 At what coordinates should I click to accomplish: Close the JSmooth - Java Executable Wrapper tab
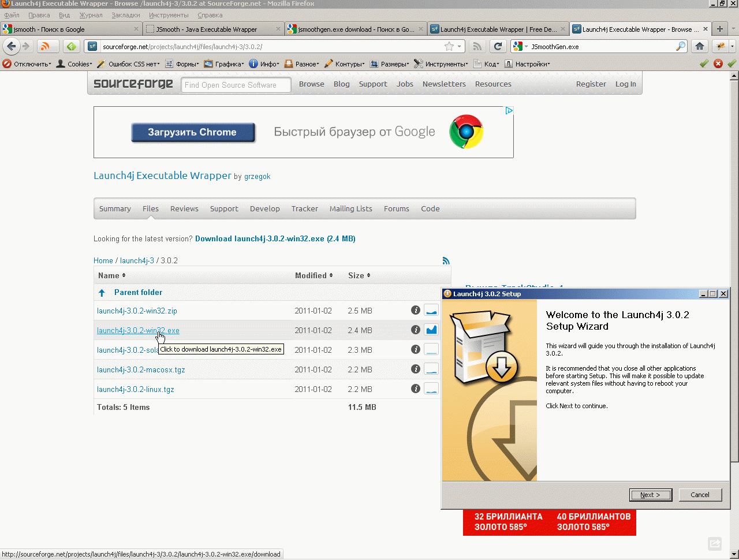click(278, 29)
